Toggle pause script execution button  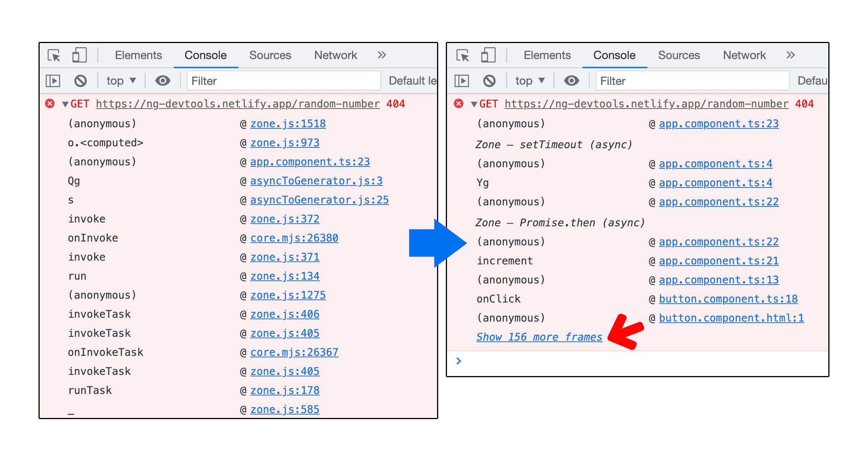pyautogui.click(x=56, y=80)
